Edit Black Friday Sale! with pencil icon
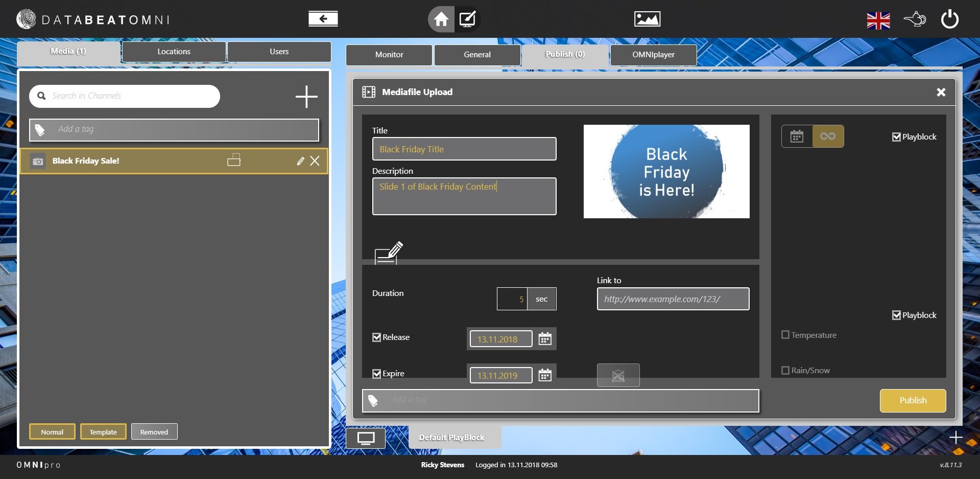The image size is (980, 479). click(300, 161)
